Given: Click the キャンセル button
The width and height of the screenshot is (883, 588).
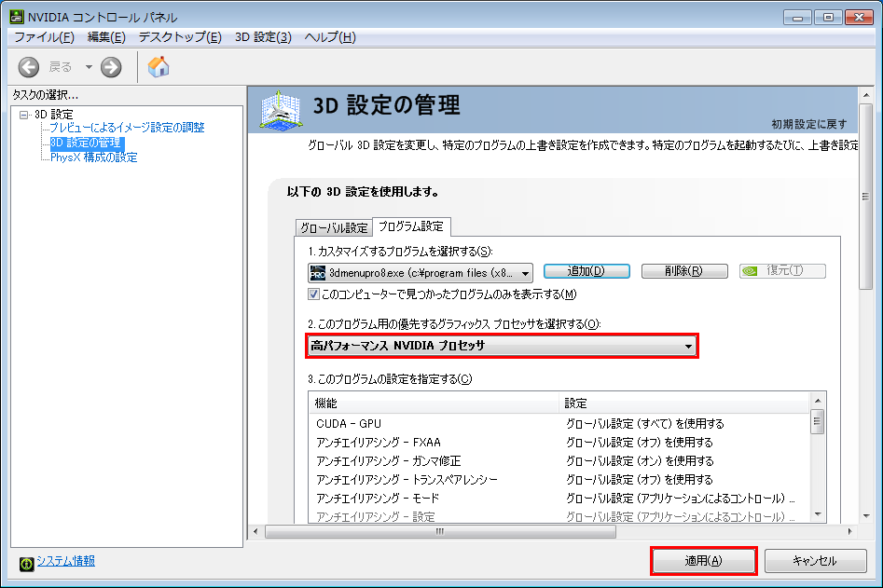Looking at the screenshot, I should (815, 561).
